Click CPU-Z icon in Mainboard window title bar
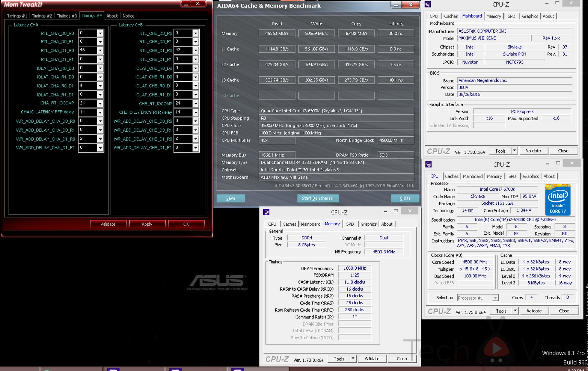The width and height of the screenshot is (588, 371). 428,4
